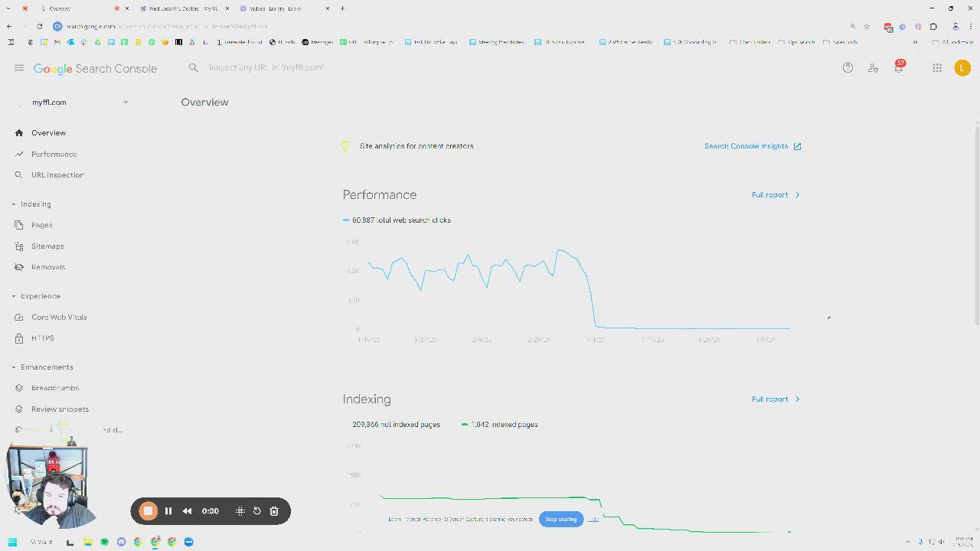Screen dimensions: 980x551
Task: Pause the Loom recording
Action: (x=168, y=511)
